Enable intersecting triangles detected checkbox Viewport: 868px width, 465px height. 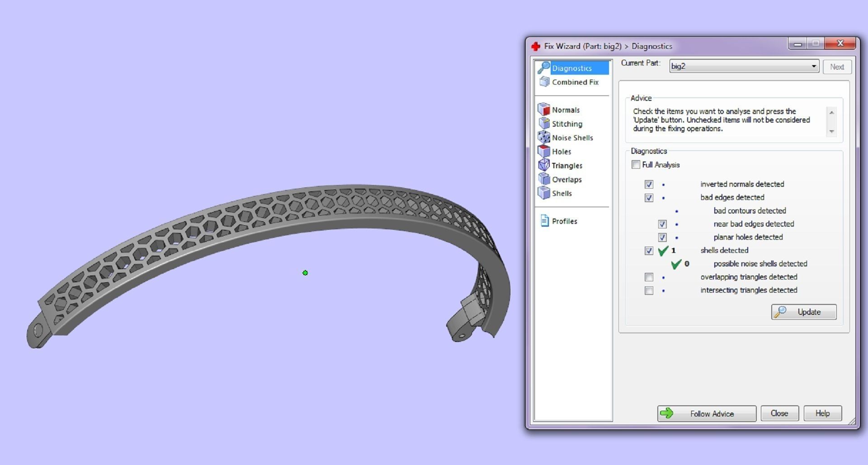(x=649, y=290)
